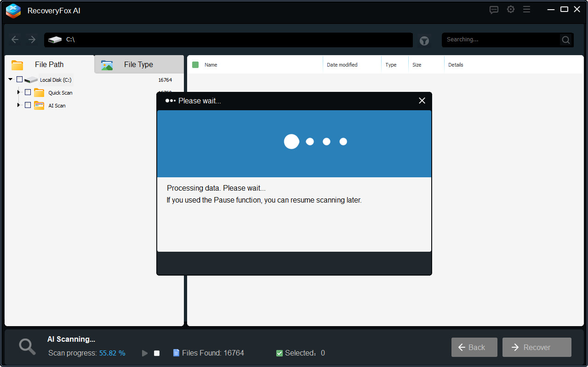Sort by the Name column header
The image size is (588, 367).
click(211, 65)
